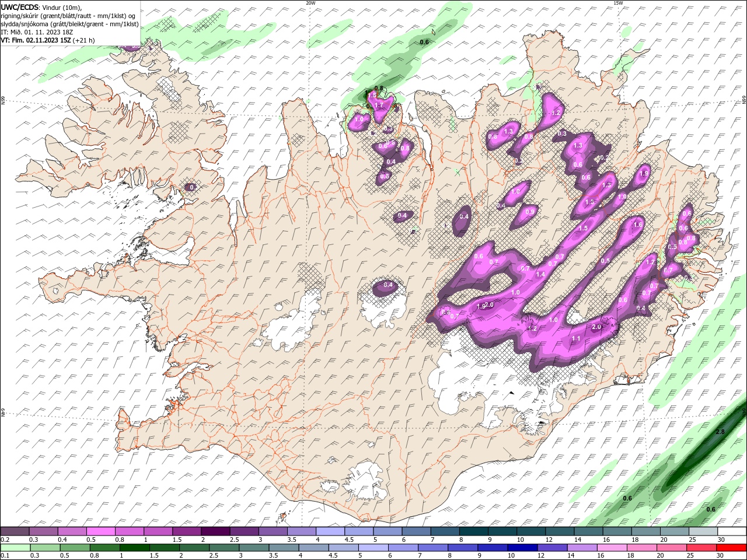The width and height of the screenshot is (747, 560).
Task: Click the 1.6 snowfall value on the map
Action: [638, 225]
